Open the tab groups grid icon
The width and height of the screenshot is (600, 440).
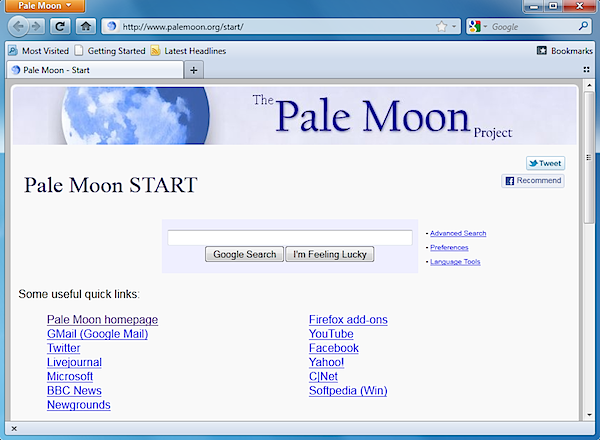point(586,70)
